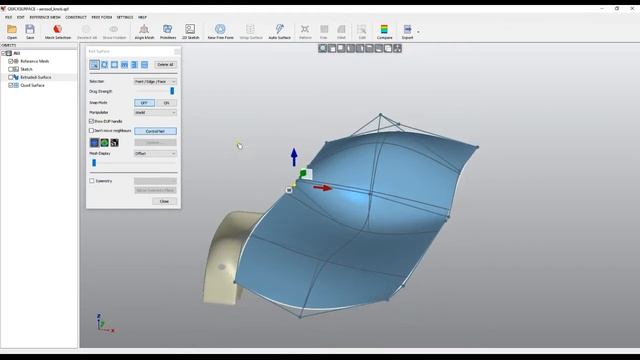Click the Edit Surface dialog X button
The width and height of the screenshot is (640, 360).
point(177,51)
